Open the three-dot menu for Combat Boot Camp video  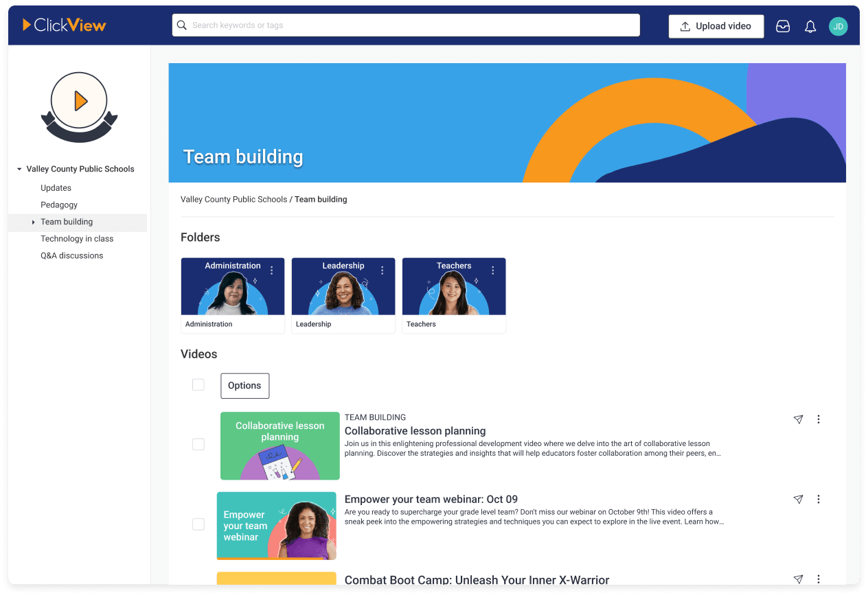pyautogui.click(x=819, y=579)
